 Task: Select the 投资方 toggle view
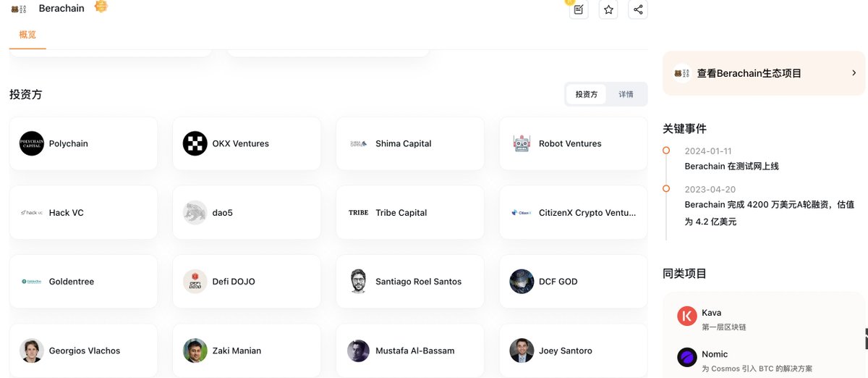[x=587, y=94]
